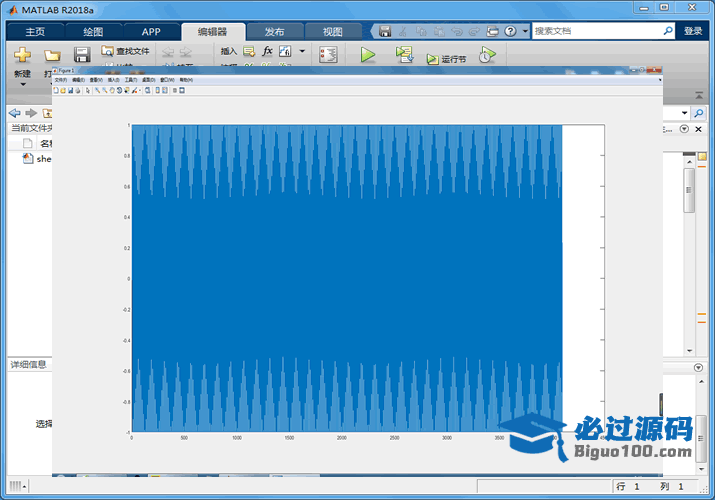715x500 pixels.
Task: Click the save figure icon in Figure toolbar
Action: (x=71, y=91)
